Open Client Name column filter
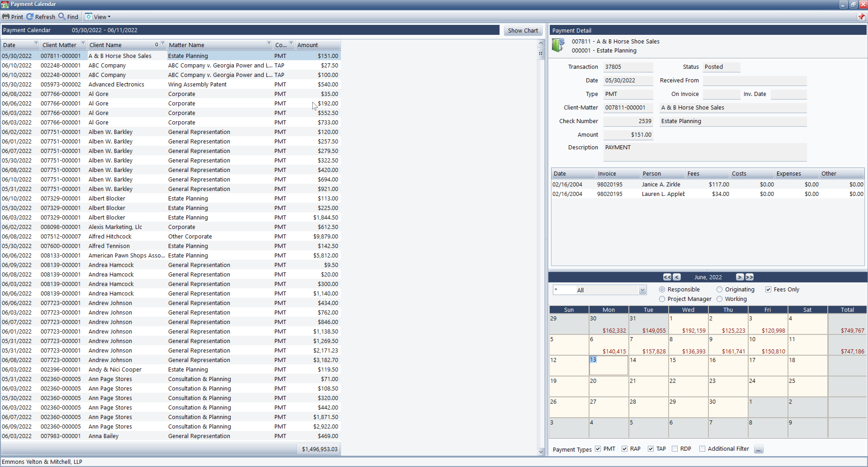The height and width of the screenshot is (467, 868). pos(163,43)
